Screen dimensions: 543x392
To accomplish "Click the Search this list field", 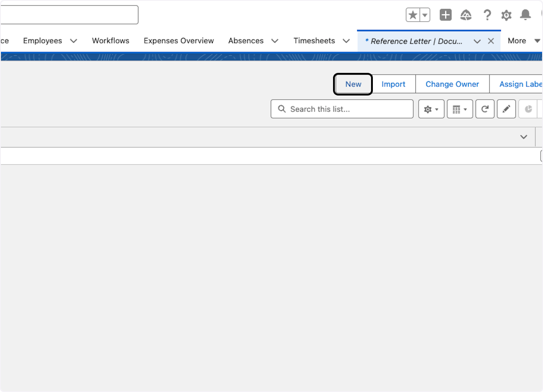I will (346, 109).
